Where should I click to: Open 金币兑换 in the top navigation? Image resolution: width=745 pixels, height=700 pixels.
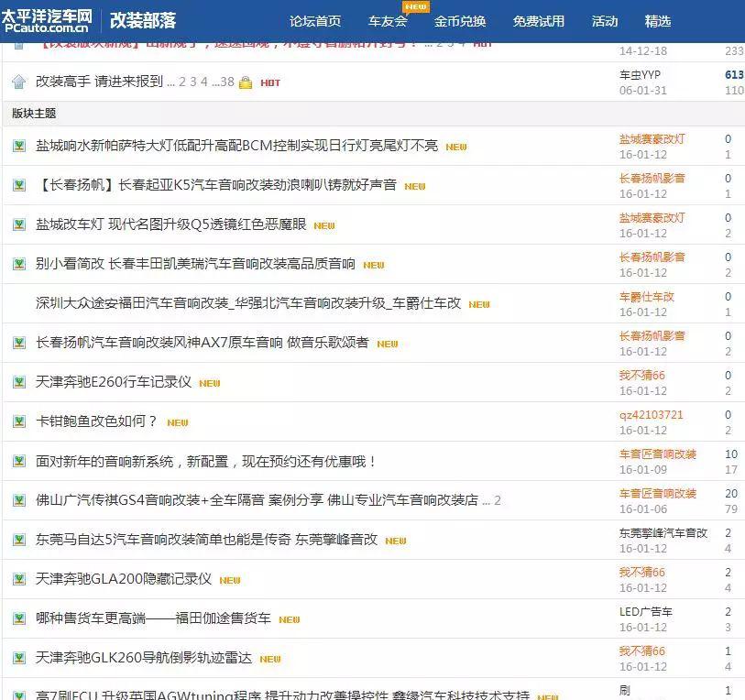click(459, 21)
